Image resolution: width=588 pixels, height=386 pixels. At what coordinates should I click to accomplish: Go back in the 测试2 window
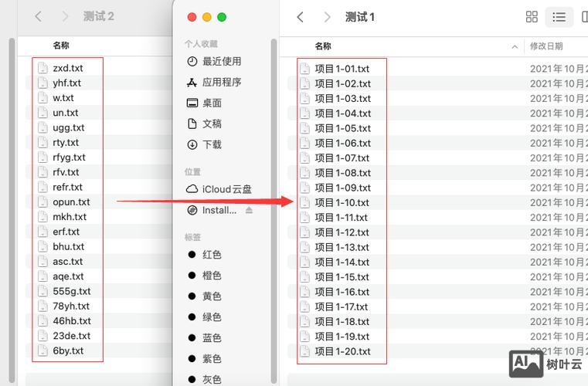coord(39,16)
